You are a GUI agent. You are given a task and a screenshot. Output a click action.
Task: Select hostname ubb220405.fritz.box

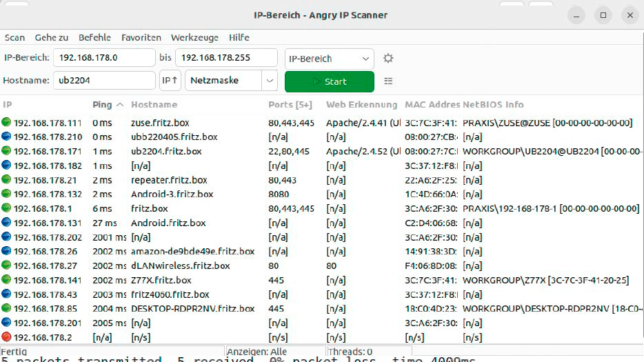click(174, 137)
